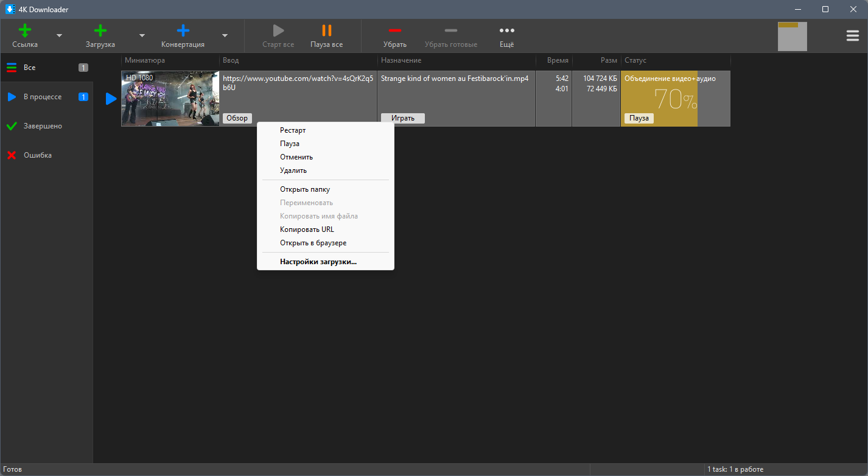Click the overall progress thumbnail in toolbar
868x476 pixels.
pyautogui.click(x=793, y=37)
